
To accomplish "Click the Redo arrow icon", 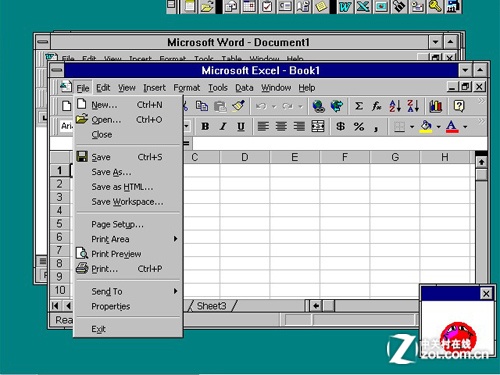I will 287,106.
